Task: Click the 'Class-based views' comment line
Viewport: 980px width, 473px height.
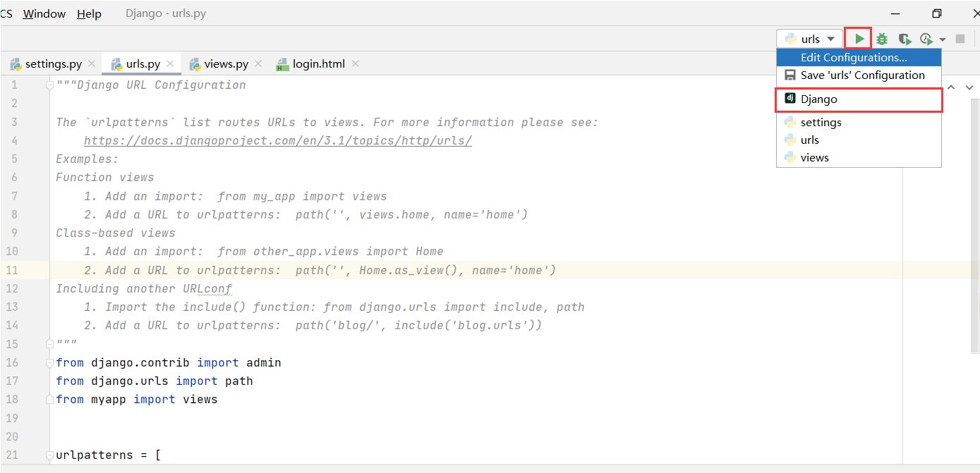Action: 116,233
